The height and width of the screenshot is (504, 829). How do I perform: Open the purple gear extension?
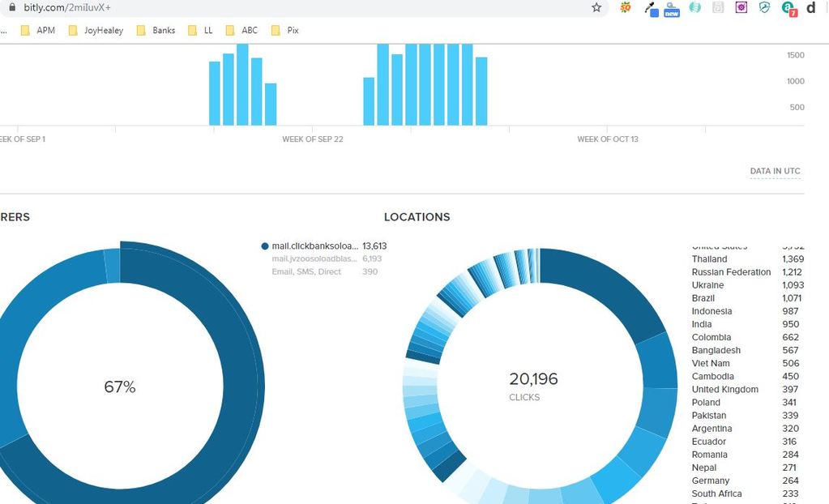coord(741,7)
